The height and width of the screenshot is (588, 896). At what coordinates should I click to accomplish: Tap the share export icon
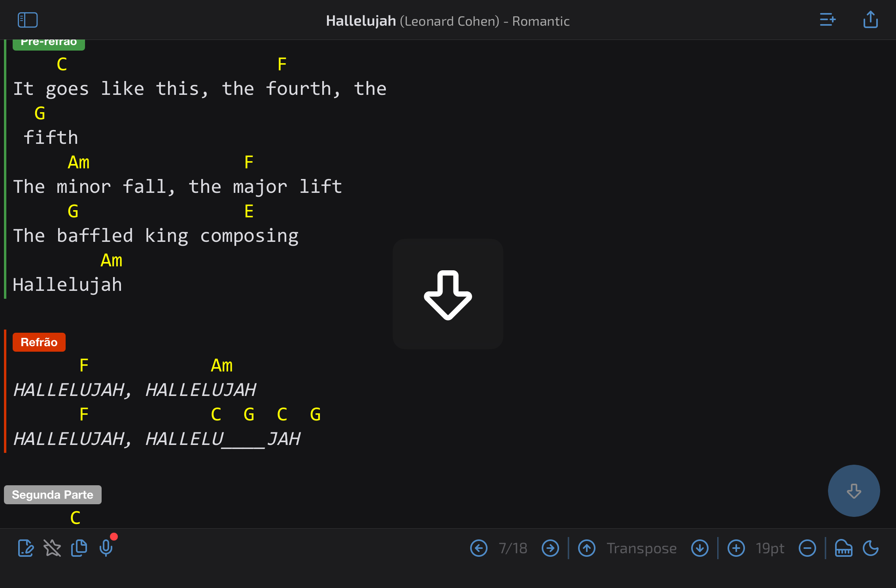870,20
